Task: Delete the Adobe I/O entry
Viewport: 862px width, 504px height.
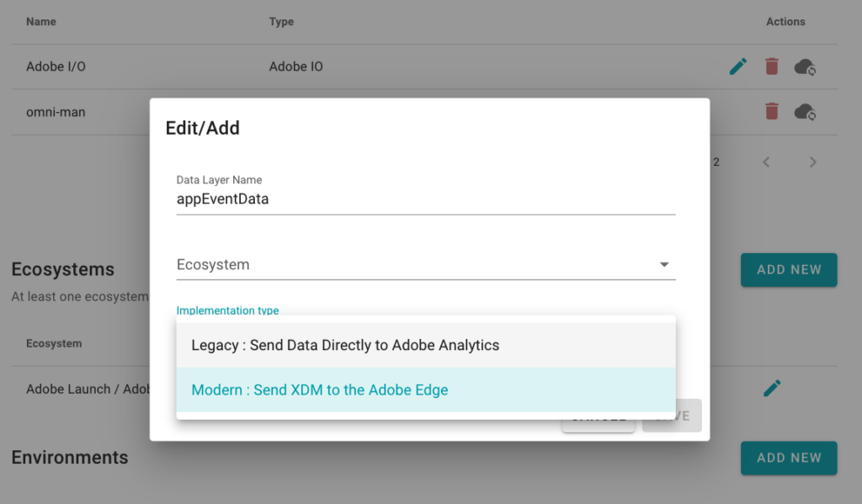Action: (771, 66)
